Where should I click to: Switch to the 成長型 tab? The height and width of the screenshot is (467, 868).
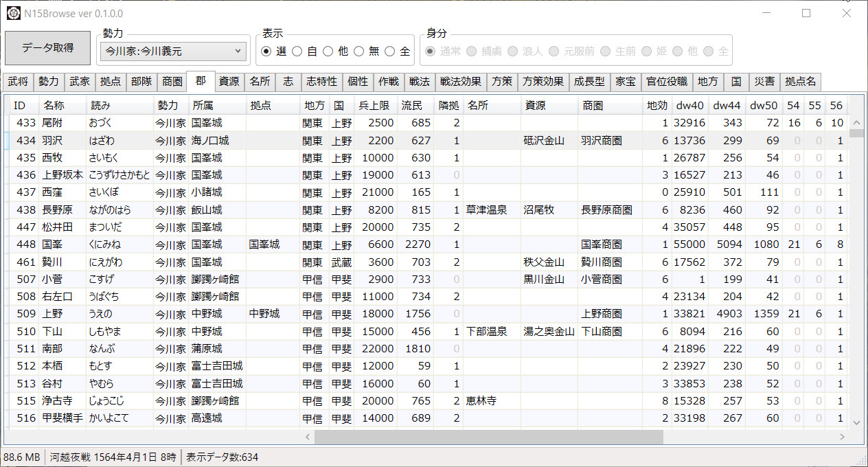(x=589, y=82)
